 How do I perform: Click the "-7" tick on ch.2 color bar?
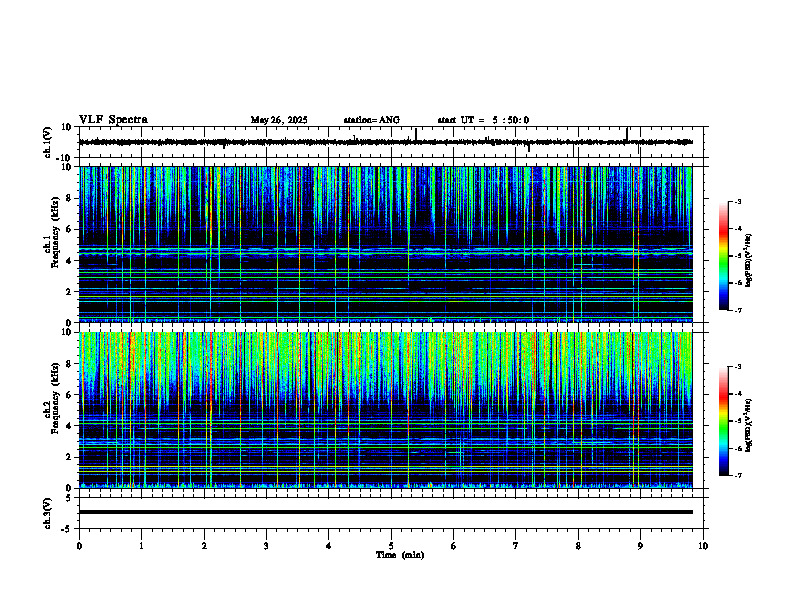pyautogui.click(x=737, y=476)
